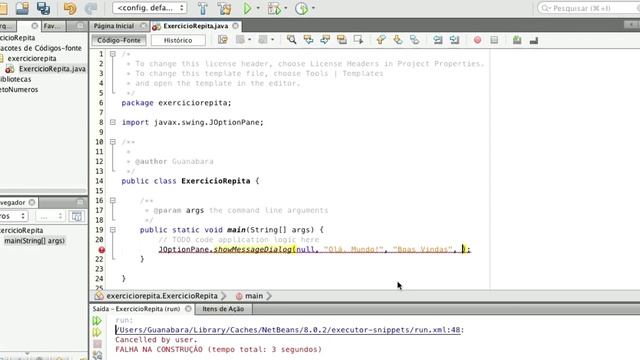
Task: Click Find Previous Occurrence icon
Action: click(x=308, y=40)
